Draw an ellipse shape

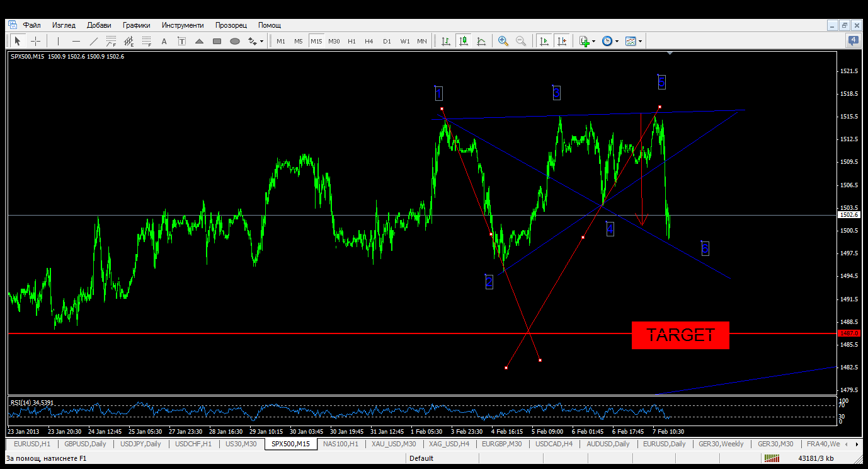[x=235, y=41]
